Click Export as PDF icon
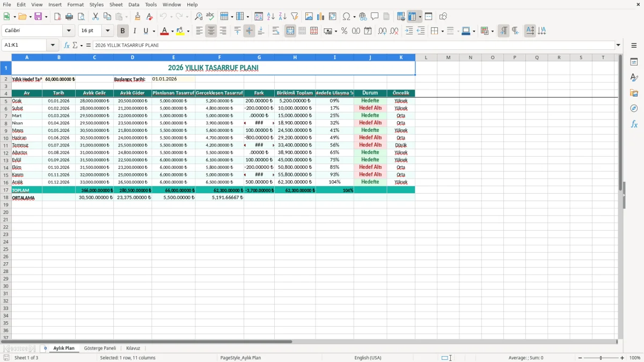 pyautogui.click(x=57, y=17)
